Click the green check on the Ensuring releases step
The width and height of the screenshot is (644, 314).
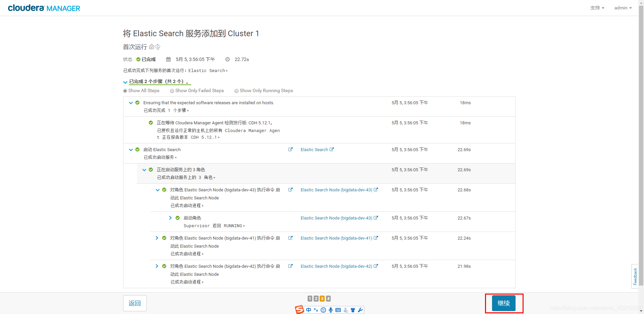(138, 103)
